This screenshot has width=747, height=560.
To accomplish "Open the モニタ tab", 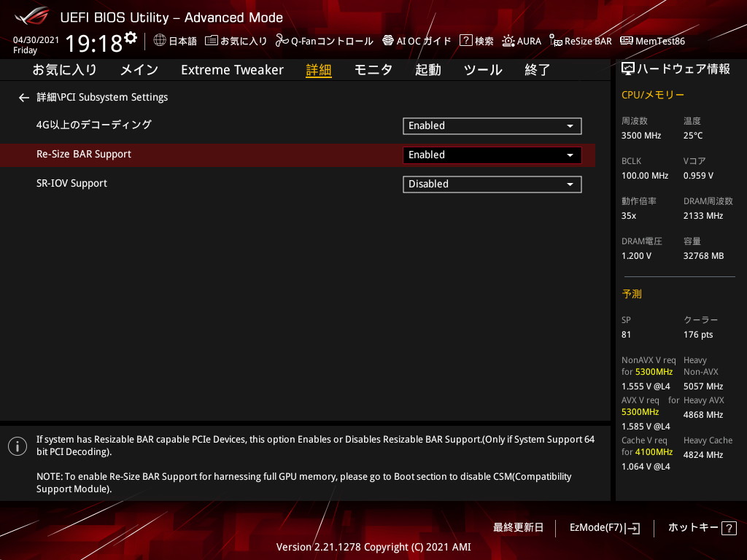I will pyautogui.click(x=373, y=70).
